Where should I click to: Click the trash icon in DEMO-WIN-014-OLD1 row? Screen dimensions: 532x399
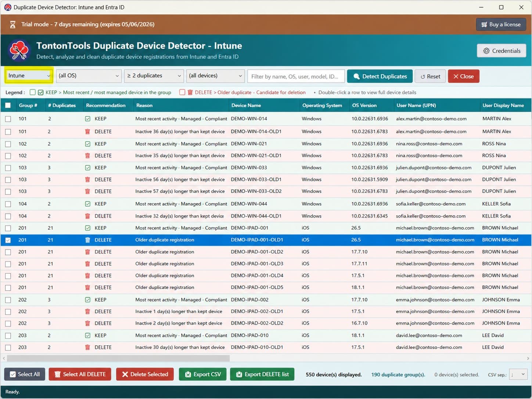[87, 132]
